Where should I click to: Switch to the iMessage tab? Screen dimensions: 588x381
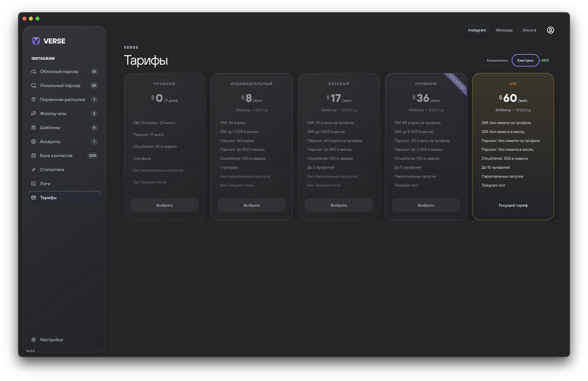tap(504, 30)
